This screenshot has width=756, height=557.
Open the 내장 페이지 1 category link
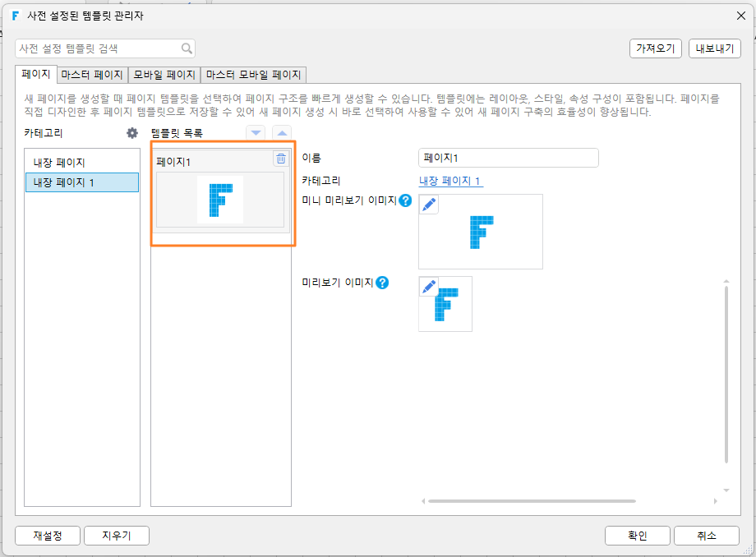click(449, 181)
